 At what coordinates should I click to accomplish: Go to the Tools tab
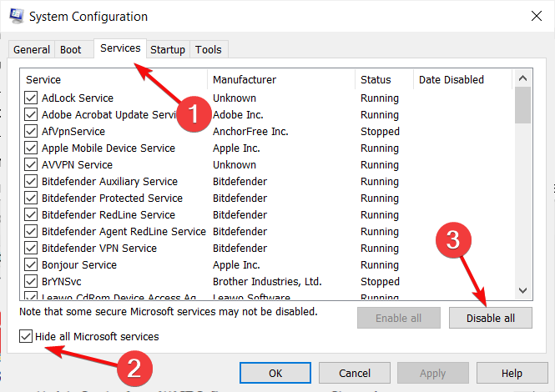[209, 50]
